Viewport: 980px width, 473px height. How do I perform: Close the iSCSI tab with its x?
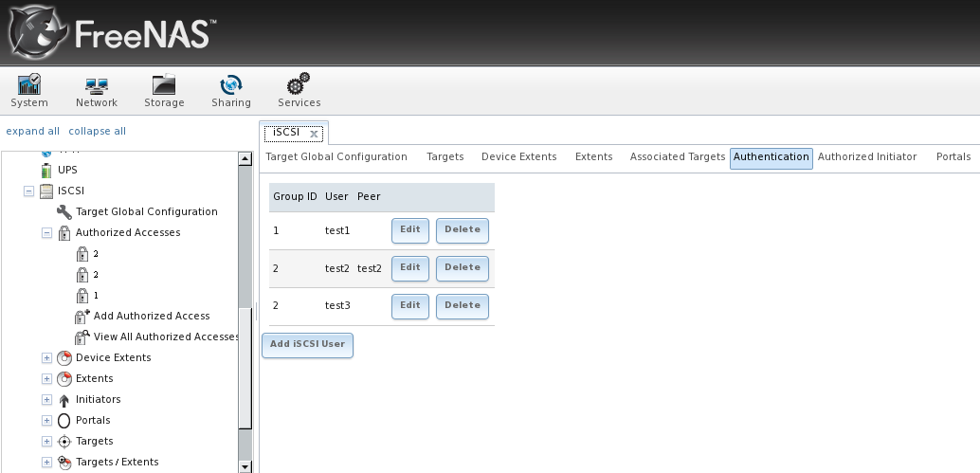click(314, 134)
